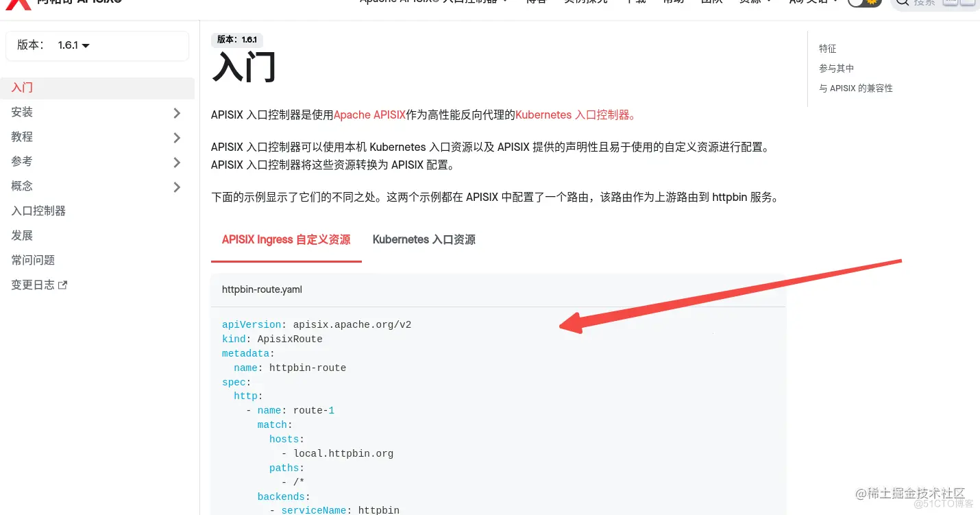Click the apiVersion line in the code
The image size is (980, 515).
point(317,325)
